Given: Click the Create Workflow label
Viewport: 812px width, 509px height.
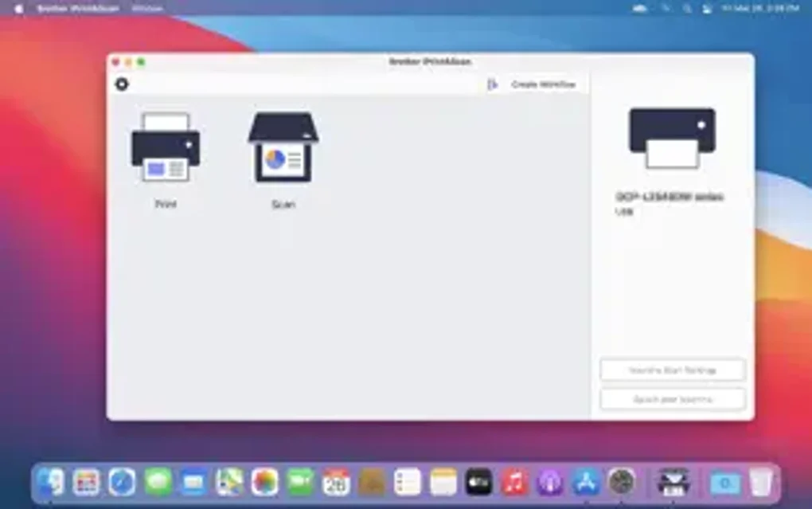Looking at the screenshot, I should click(x=543, y=84).
